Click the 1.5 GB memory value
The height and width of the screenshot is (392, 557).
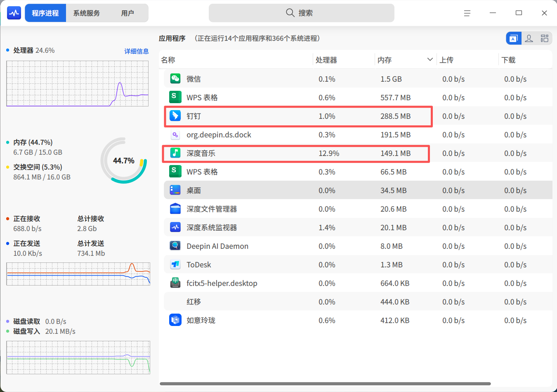pyautogui.click(x=391, y=79)
